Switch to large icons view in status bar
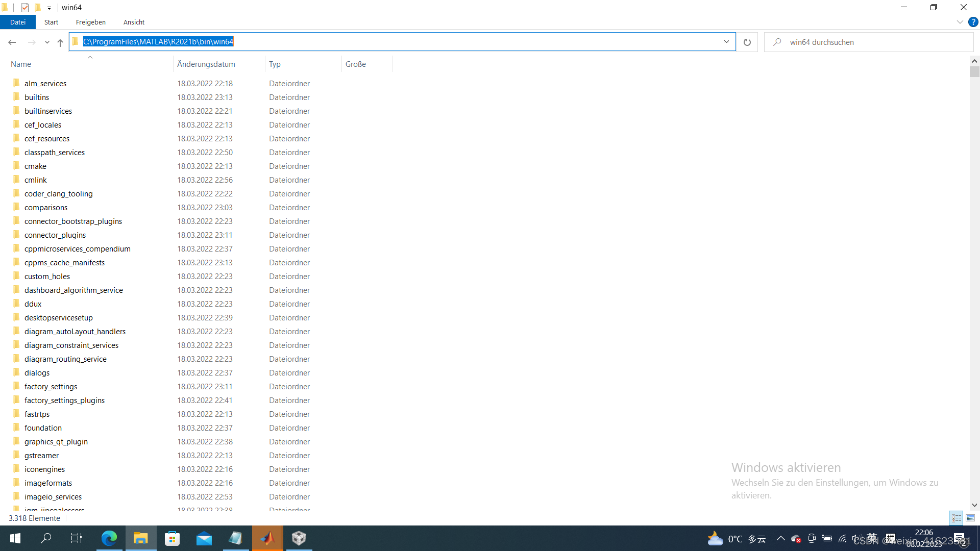This screenshot has height=551, width=980. (970, 518)
